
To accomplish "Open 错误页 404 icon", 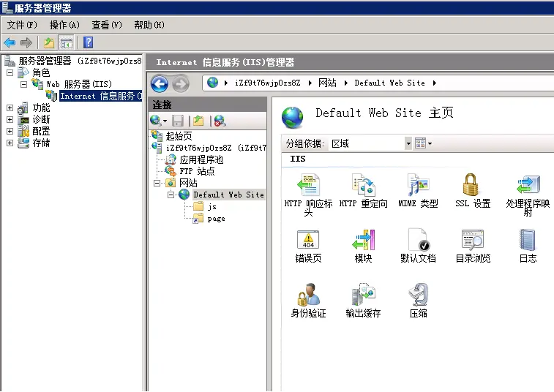I will (x=308, y=240).
